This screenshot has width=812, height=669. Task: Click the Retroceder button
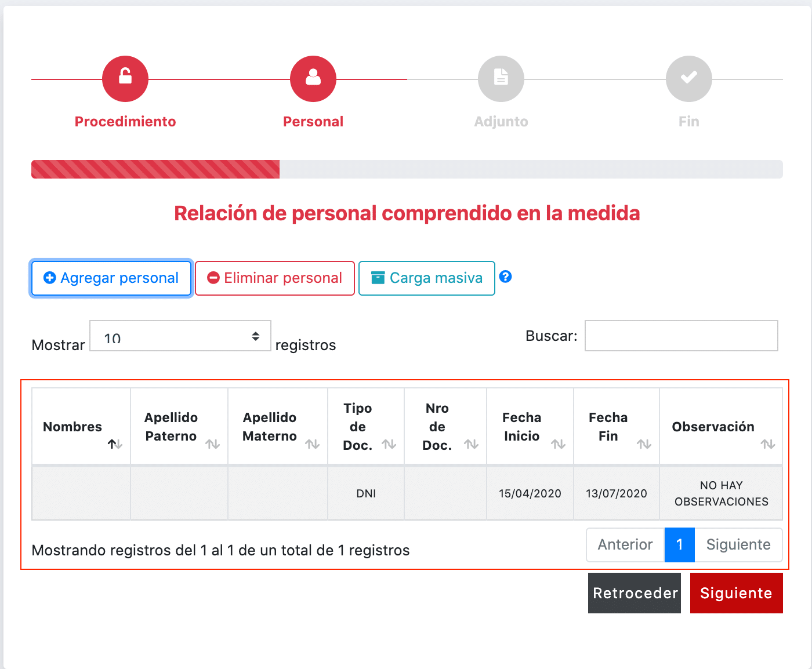[635, 593]
